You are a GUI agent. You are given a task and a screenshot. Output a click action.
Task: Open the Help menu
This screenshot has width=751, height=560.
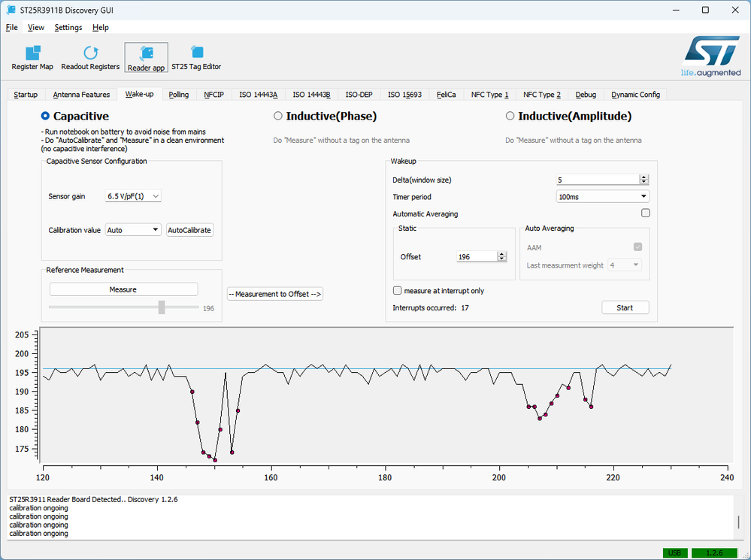click(101, 27)
